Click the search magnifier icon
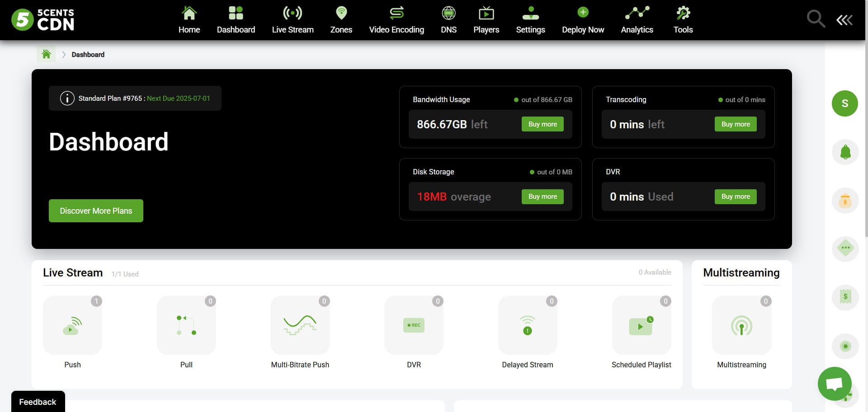 pyautogui.click(x=816, y=19)
